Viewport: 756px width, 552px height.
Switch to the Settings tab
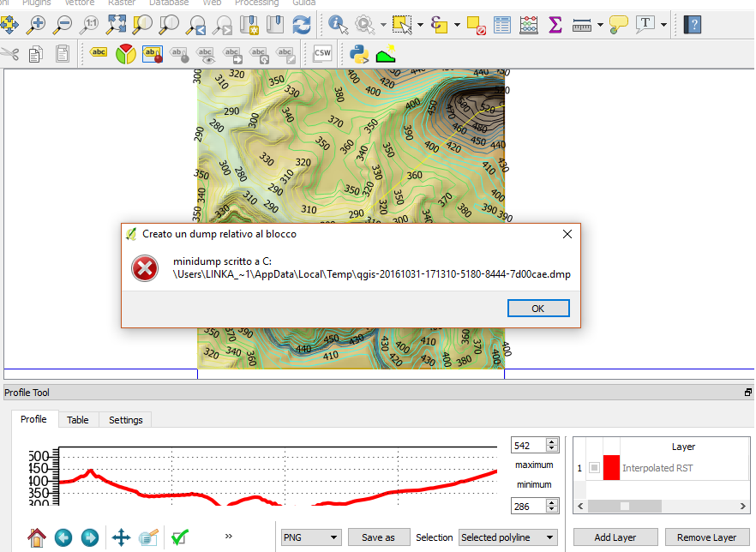click(x=125, y=420)
